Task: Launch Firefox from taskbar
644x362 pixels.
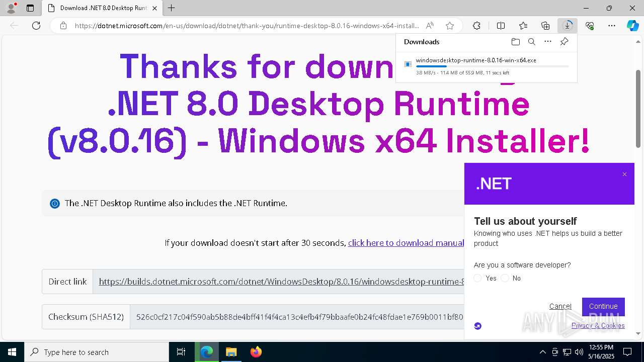Action: click(256, 352)
